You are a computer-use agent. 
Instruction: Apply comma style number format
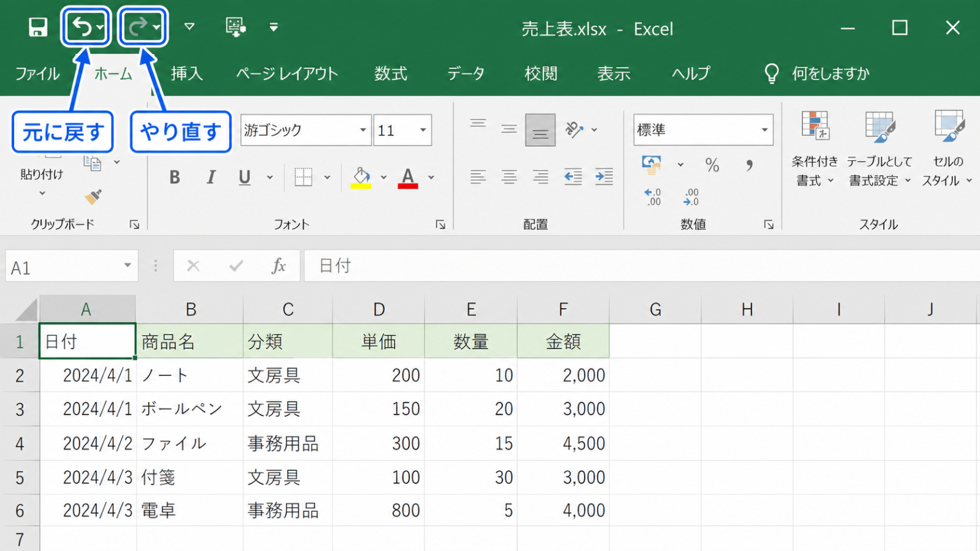click(x=749, y=165)
